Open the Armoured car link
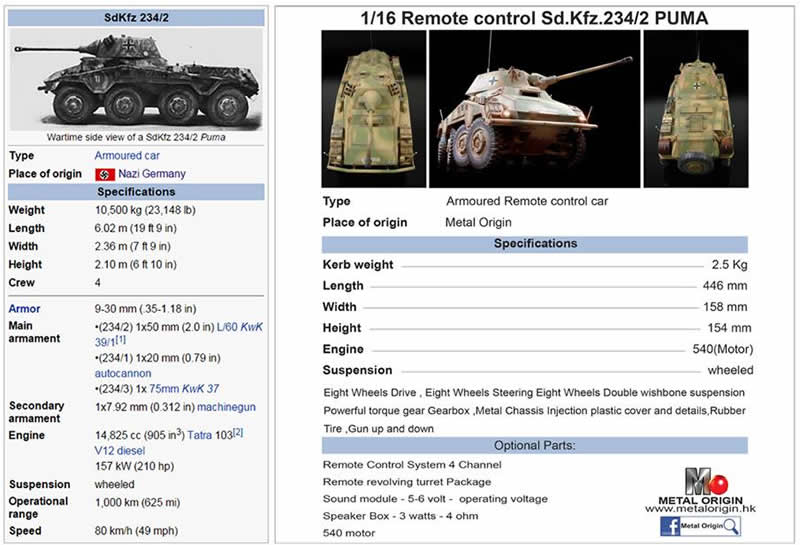This screenshot has height=545, width=800. click(x=125, y=156)
